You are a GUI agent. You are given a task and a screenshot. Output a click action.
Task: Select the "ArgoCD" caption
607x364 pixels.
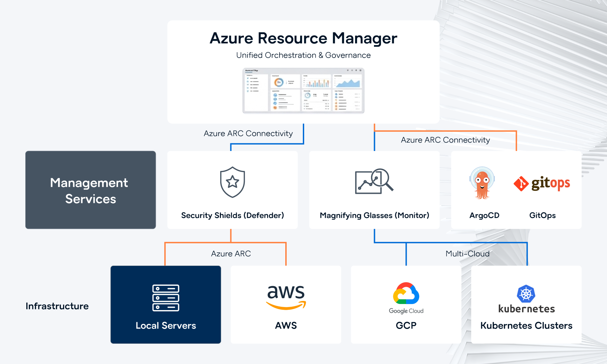pyautogui.click(x=484, y=215)
